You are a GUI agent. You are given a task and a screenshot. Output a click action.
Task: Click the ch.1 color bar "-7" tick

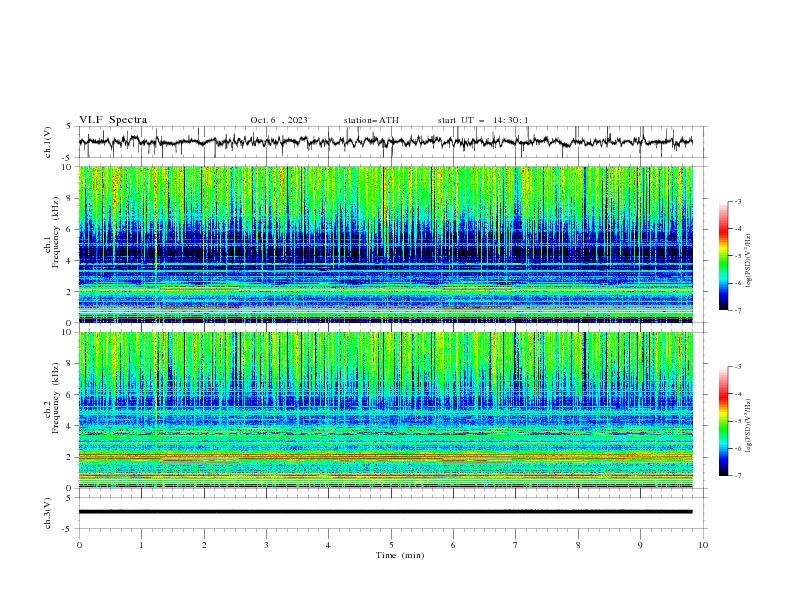tap(738, 310)
